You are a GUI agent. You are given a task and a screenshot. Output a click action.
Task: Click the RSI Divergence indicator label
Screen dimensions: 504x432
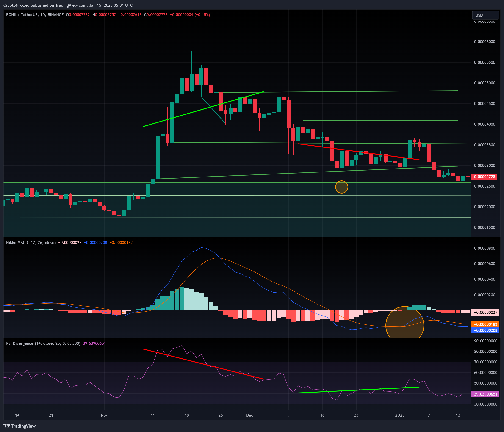point(43,343)
